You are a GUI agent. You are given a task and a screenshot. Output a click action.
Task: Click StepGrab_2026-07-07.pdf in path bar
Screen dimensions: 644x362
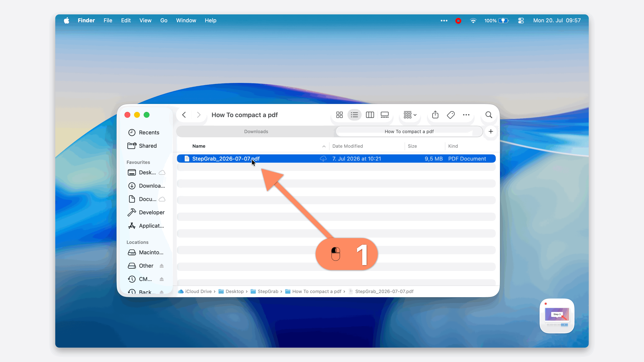[x=381, y=291]
